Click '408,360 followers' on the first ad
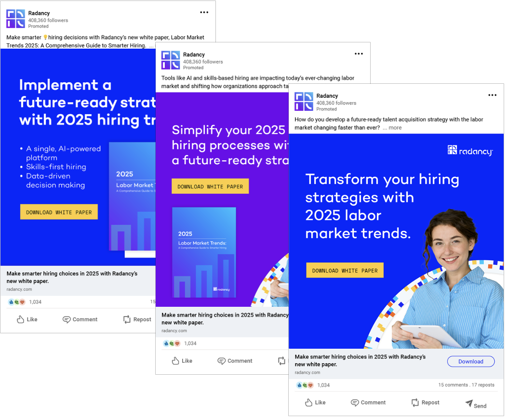Viewport: 508px width, 420px height. (x=48, y=20)
